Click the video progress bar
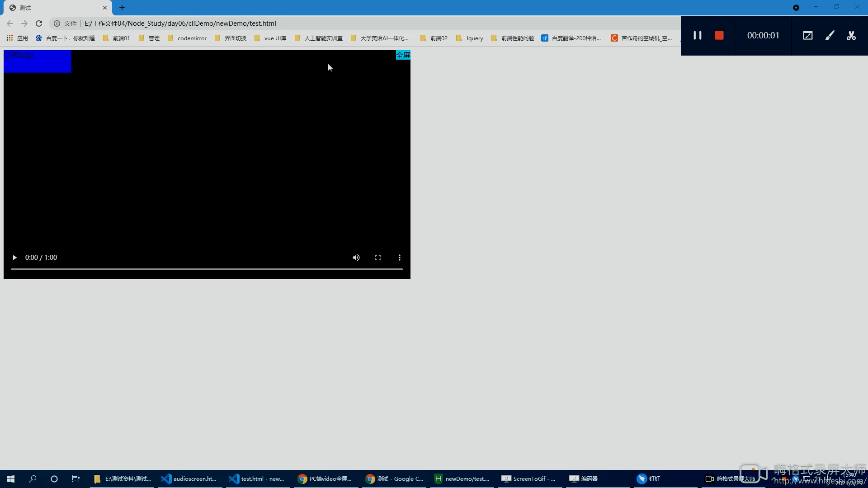Image resolution: width=868 pixels, height=488 pixels. tap(207, 269)
